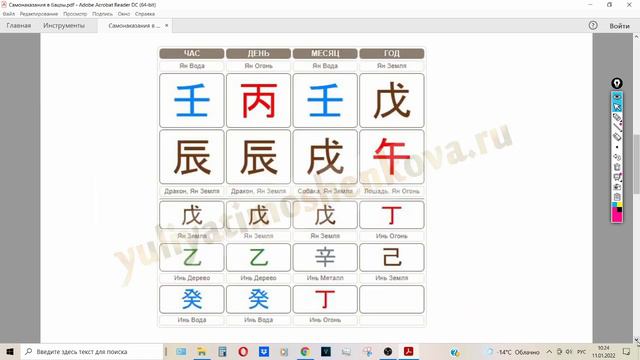This screenshot has height=360, width=640.
Task: Choose the small dot brush size in annotation toolbar
Action: point(617,147)
